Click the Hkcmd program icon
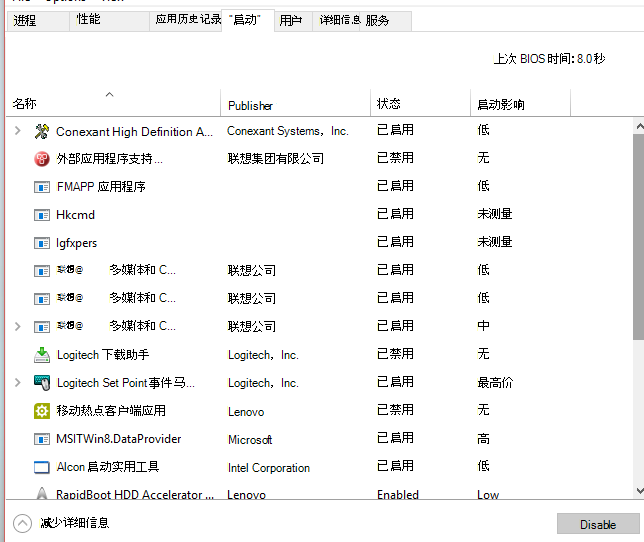The height and width of the screenshot is (542, 644). click(x=42, y=215)
